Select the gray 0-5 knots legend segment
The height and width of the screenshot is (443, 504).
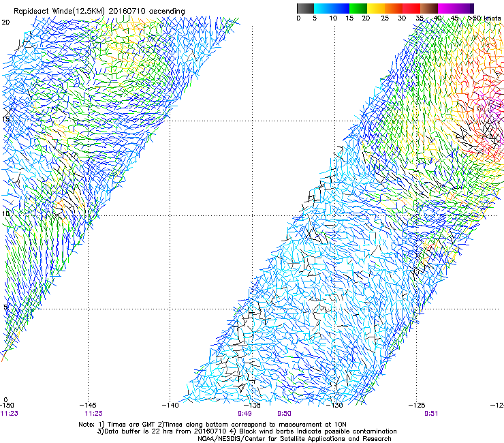pos(305,8)
